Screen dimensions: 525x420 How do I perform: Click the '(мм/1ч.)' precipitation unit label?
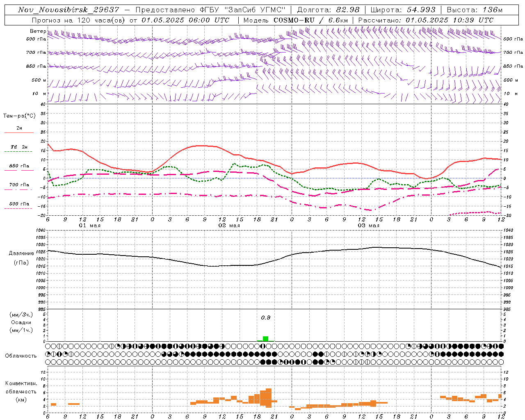point(21,330)
